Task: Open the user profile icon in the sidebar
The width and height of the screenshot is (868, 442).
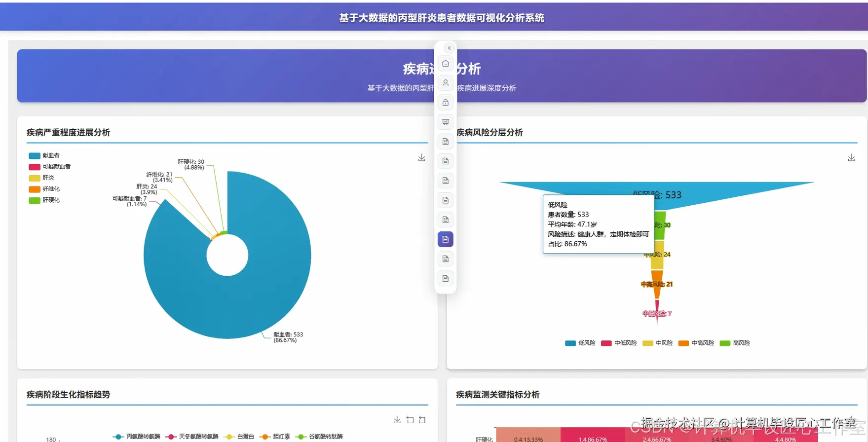Action: point(446,83)
